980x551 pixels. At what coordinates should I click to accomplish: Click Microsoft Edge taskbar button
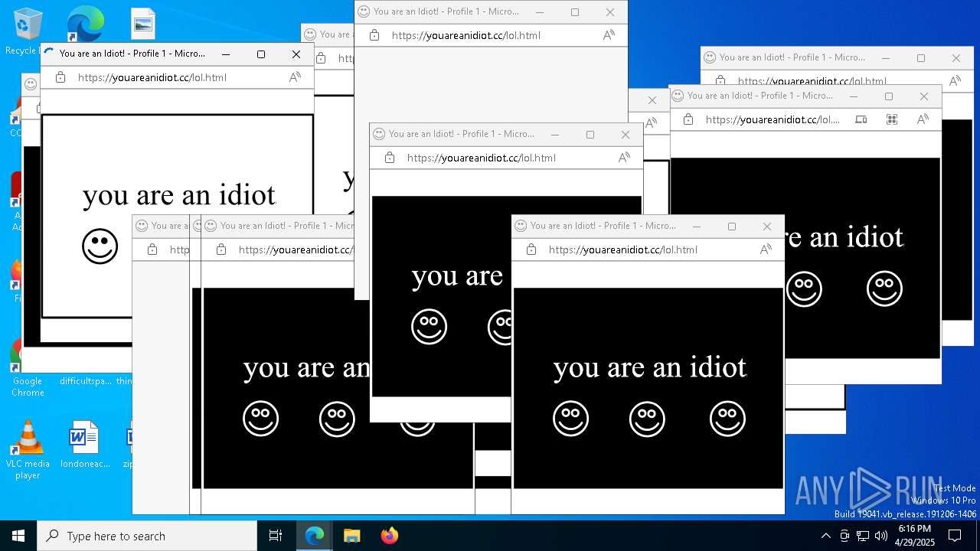click(x=315, y=536)
